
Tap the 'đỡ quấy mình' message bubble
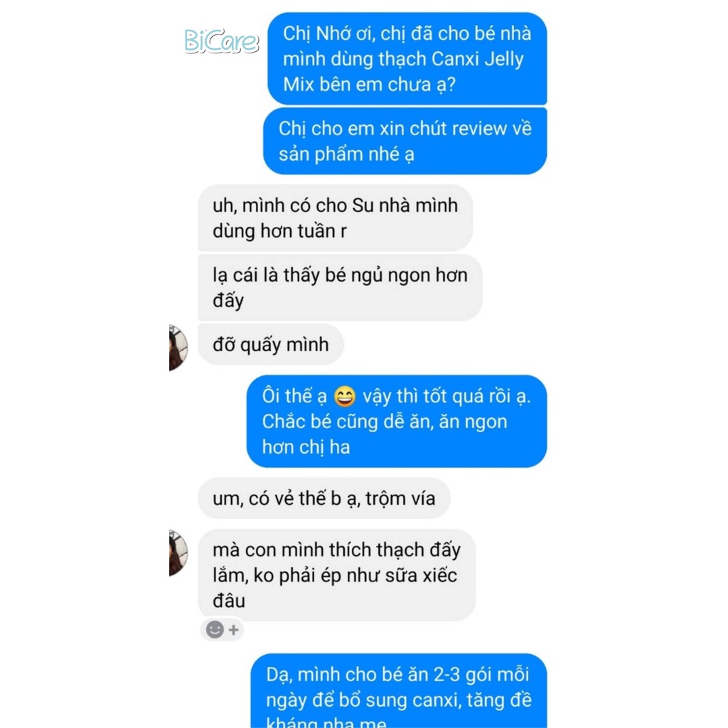[271, 344]
